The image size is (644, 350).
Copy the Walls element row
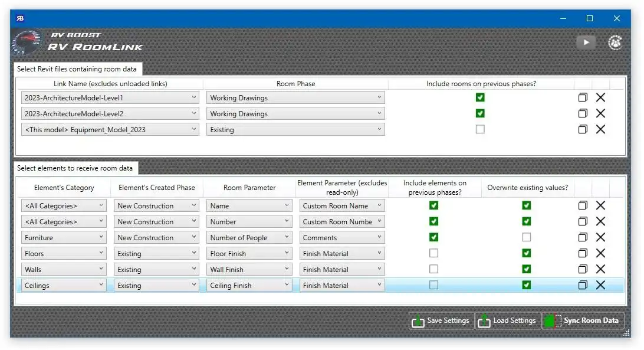583,269
